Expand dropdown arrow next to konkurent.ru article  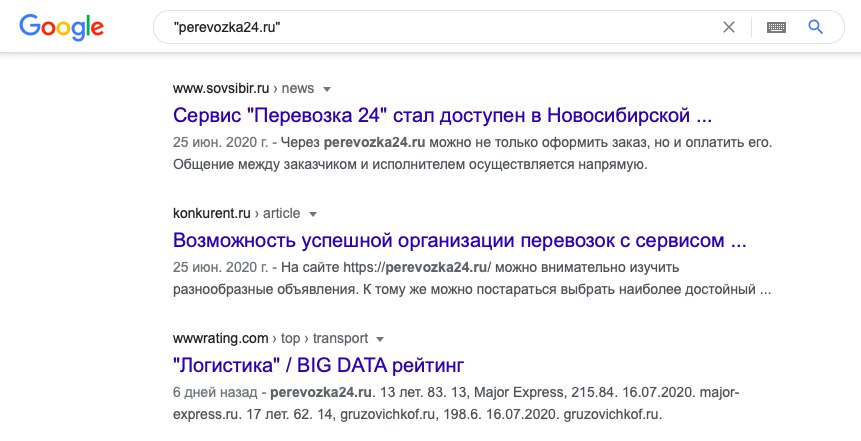point(312,214)
